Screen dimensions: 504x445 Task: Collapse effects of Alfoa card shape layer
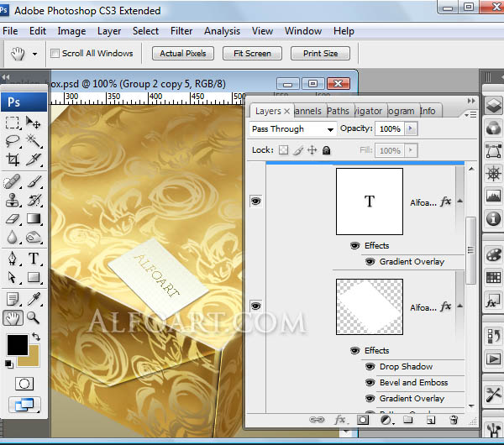pos(460,306)
